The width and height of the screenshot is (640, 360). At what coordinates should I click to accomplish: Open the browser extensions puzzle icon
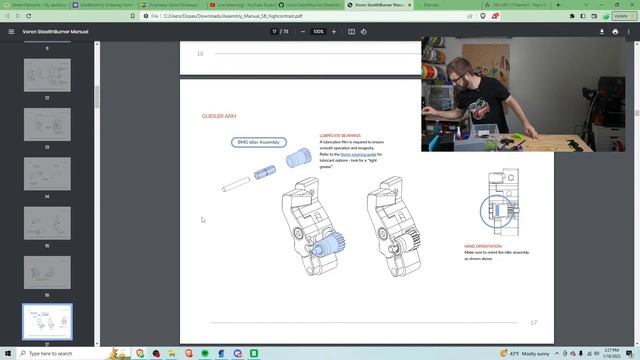click(572, 16)
